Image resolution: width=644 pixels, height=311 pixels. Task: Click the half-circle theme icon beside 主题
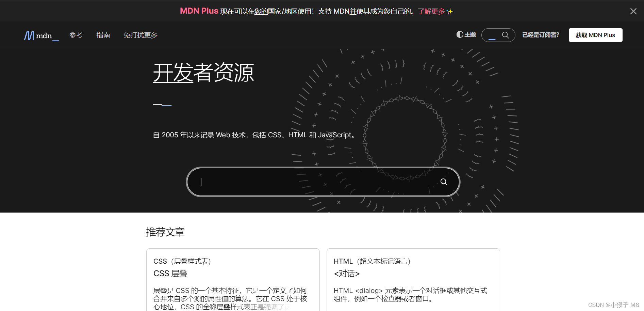(x=460, y=34)
